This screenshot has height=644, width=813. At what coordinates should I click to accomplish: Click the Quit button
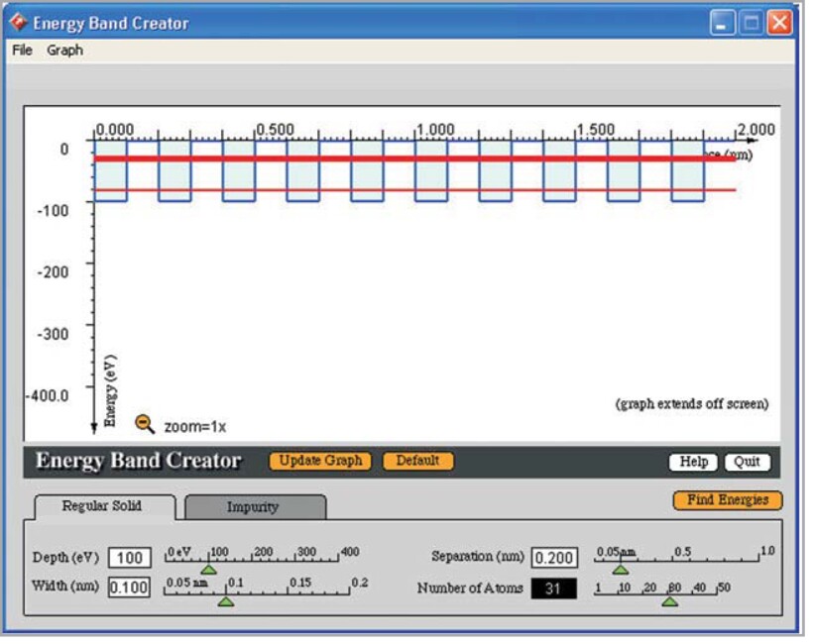(x=747, y=463)
